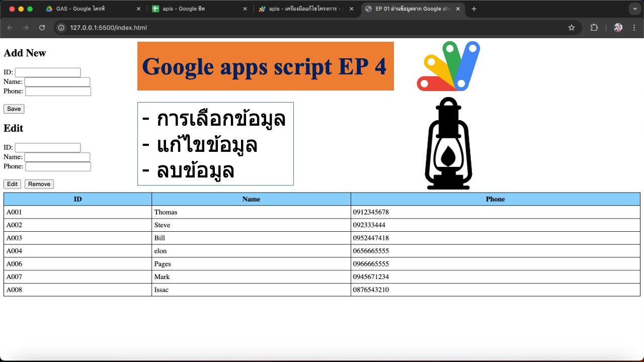The image size is (644, 362).
Task: Click the Edit section Name input field
Action: (x=57, y=157)
